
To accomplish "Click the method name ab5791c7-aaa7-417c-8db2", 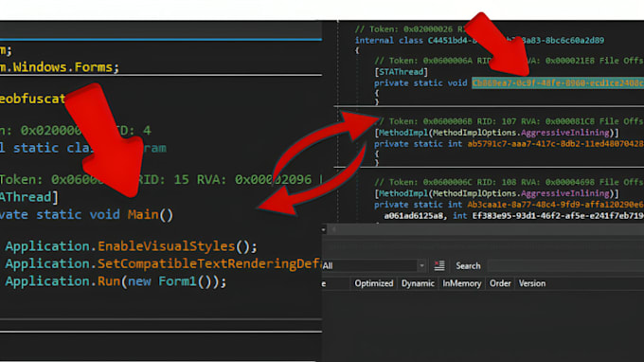I will point(555,144).
